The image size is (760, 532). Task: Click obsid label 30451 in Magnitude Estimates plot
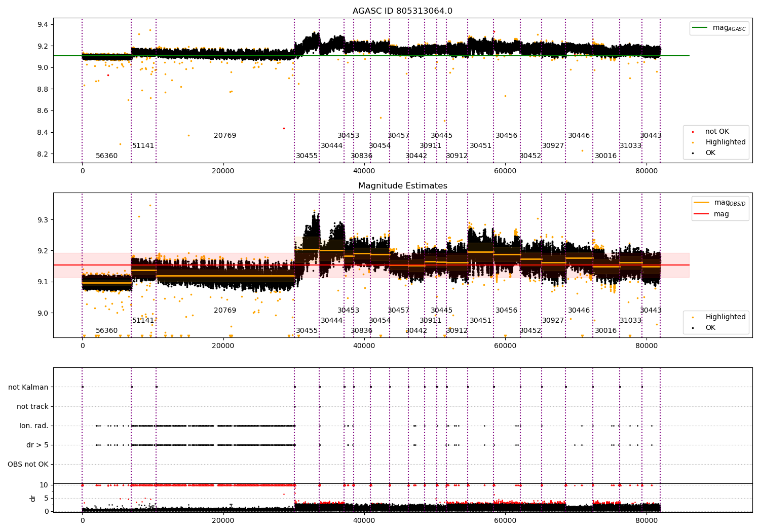480,321
